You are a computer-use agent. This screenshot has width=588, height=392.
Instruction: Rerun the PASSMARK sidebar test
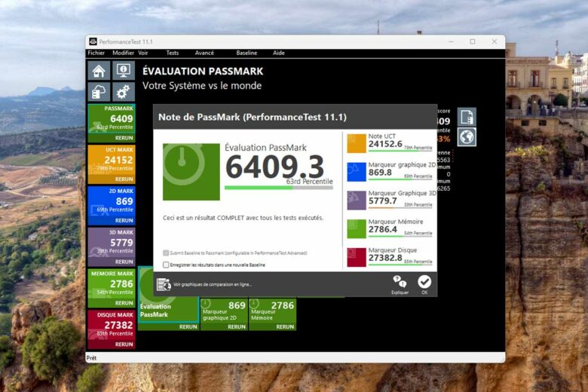(x=124, y=138)
